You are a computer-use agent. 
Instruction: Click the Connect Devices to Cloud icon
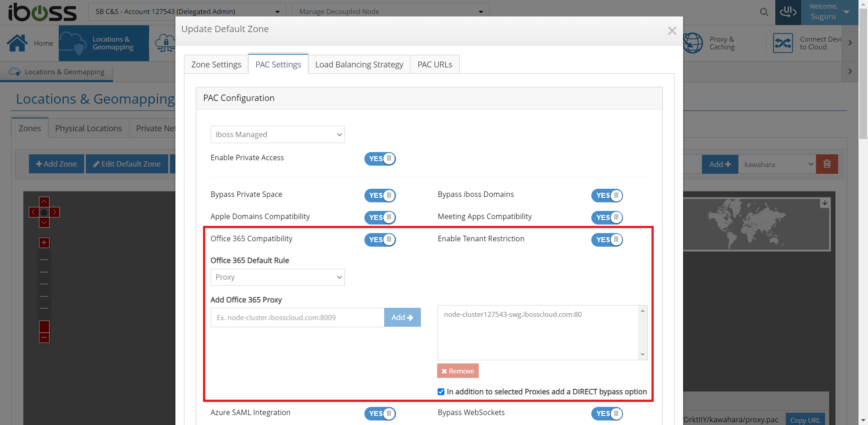coord(783,43)
